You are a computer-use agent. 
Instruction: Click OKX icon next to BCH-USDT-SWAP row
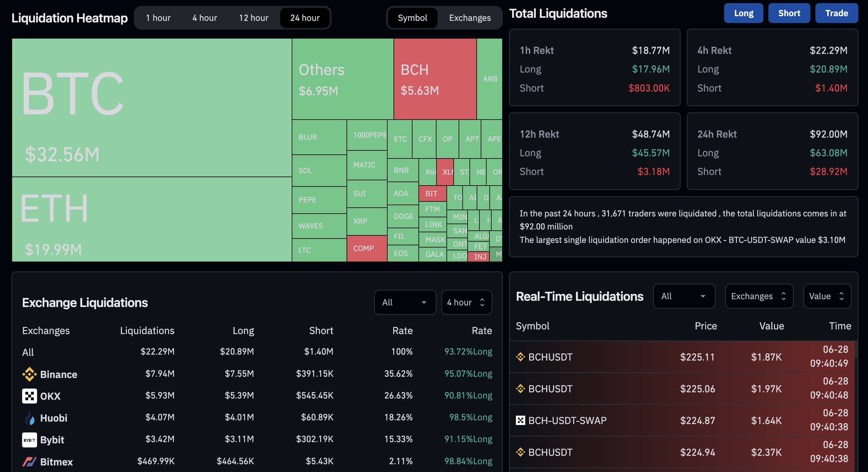pyautogui.click(x=520, y=420)
